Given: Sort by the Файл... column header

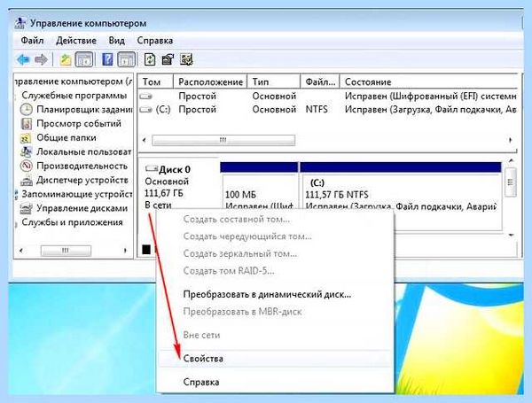Looking at the screenshot, I should (x=320, y=81).
